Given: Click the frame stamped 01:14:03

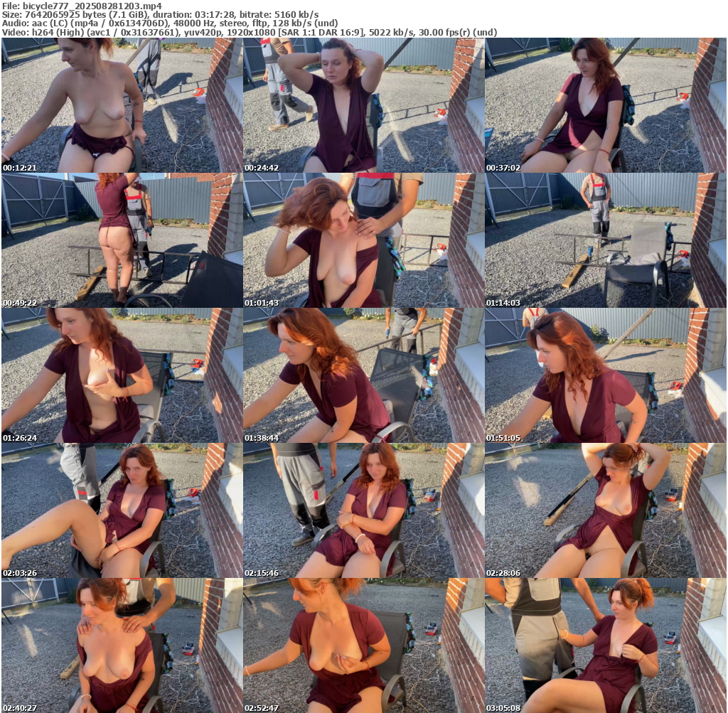Looking at the screenshot, I should click(605, 240).
